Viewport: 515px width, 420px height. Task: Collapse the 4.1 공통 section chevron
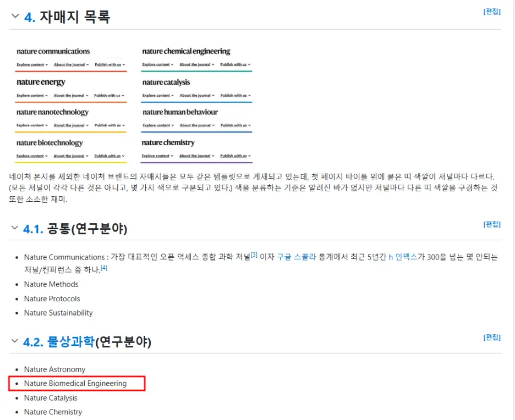click(14, 228)
